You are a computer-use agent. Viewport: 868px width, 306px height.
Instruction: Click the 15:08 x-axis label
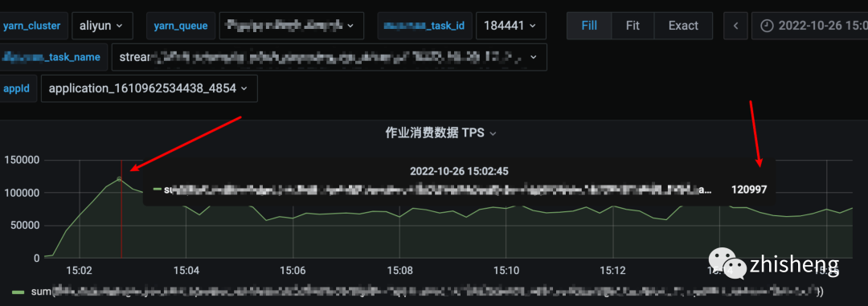click(399, 271)
